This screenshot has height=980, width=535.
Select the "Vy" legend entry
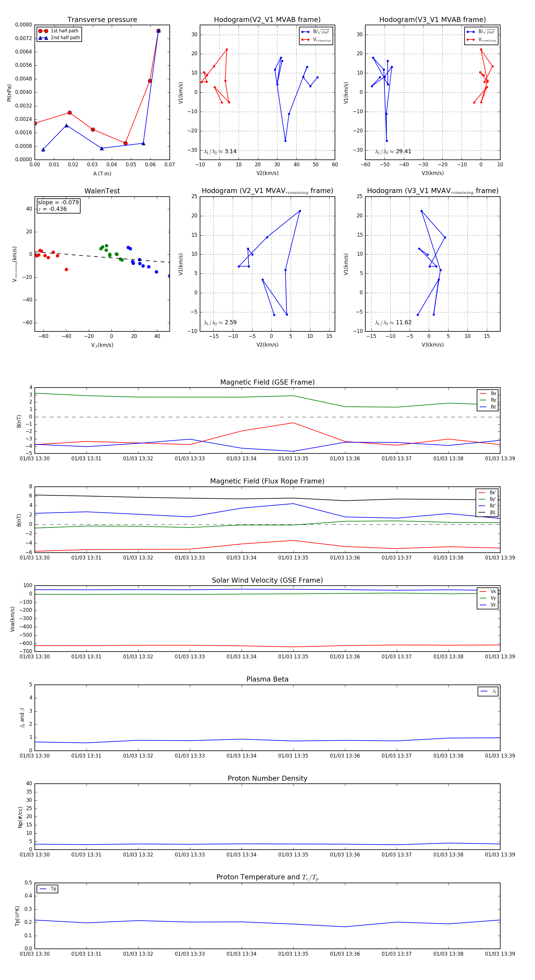coord(488,598)
